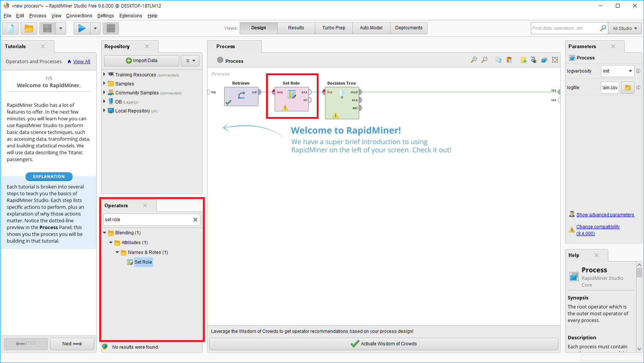The width and height of the screenshot is (644, 363).
Task: Switch to the Deployments view
Action: click(x=409, y=28)
